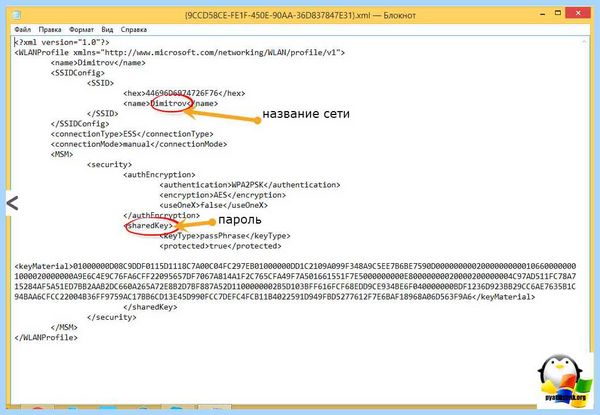Click the circled Dimitrov network name
Screen dimensions: 600x415
[170, 104]
